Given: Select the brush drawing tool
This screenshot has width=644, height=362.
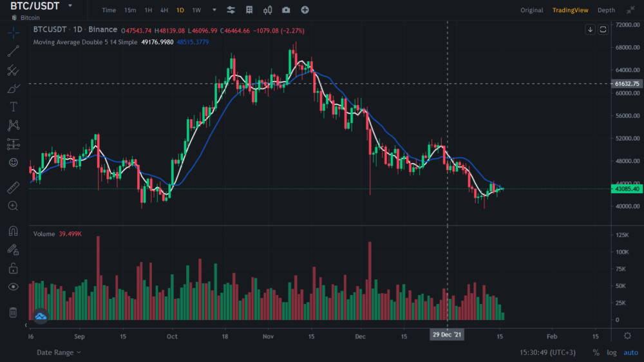Looking at the screenshot, I should click(x=13, y=88).
